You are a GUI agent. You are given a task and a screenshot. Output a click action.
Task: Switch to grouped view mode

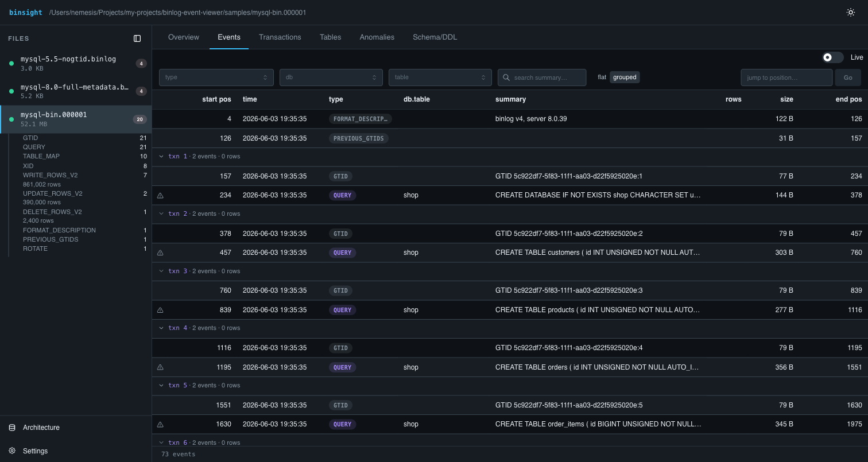pyautogui.click(x=624, y=77)
